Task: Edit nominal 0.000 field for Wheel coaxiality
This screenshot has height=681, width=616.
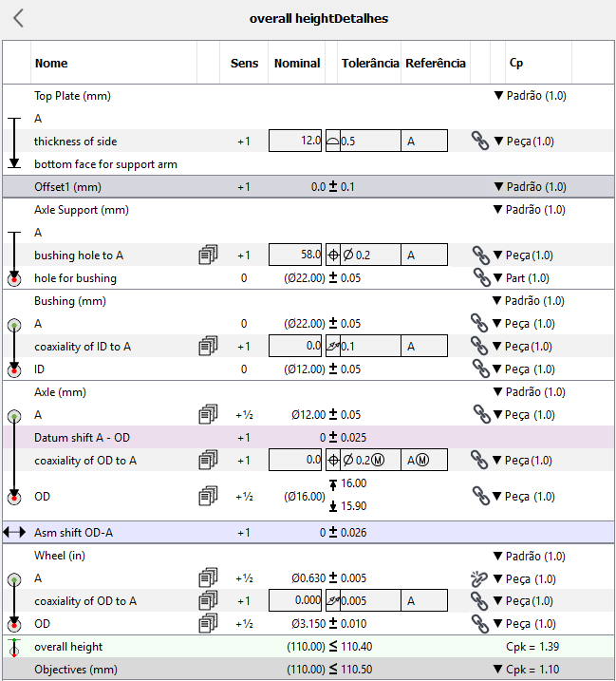Action: [x=295, y=600]
